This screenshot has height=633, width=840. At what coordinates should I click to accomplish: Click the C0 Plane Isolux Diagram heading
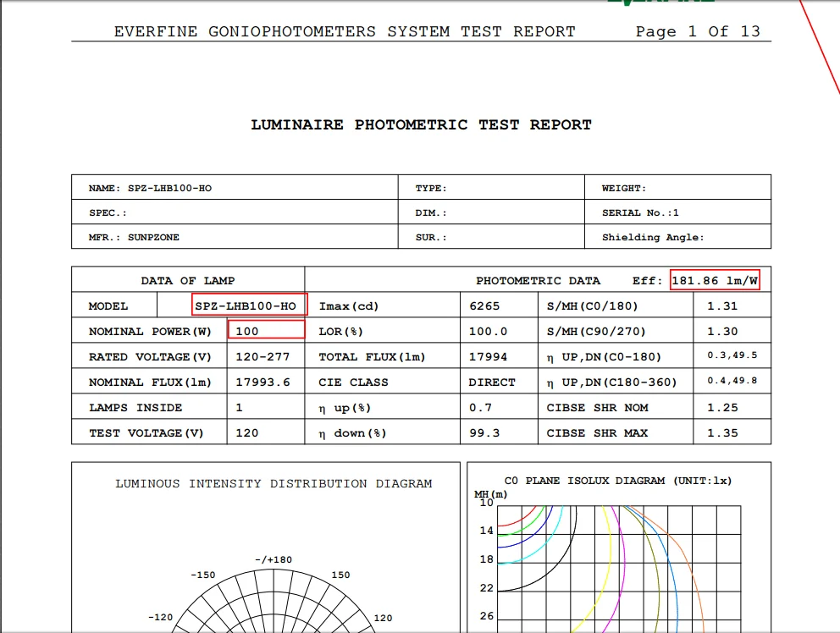[x=618, y=481]
